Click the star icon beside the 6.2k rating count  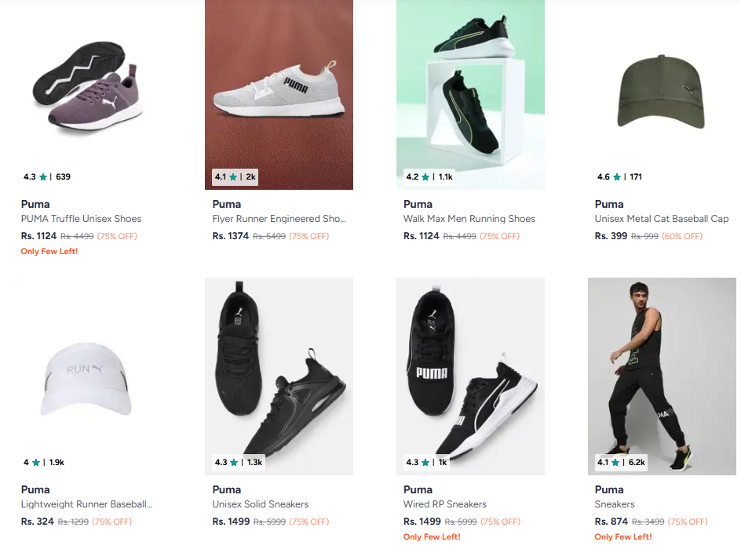[x=617, y=463]
